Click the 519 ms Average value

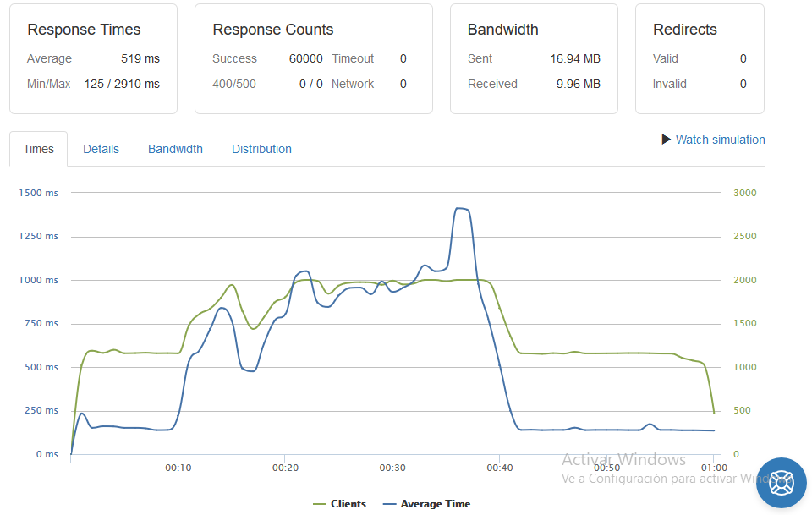point(140,58)
